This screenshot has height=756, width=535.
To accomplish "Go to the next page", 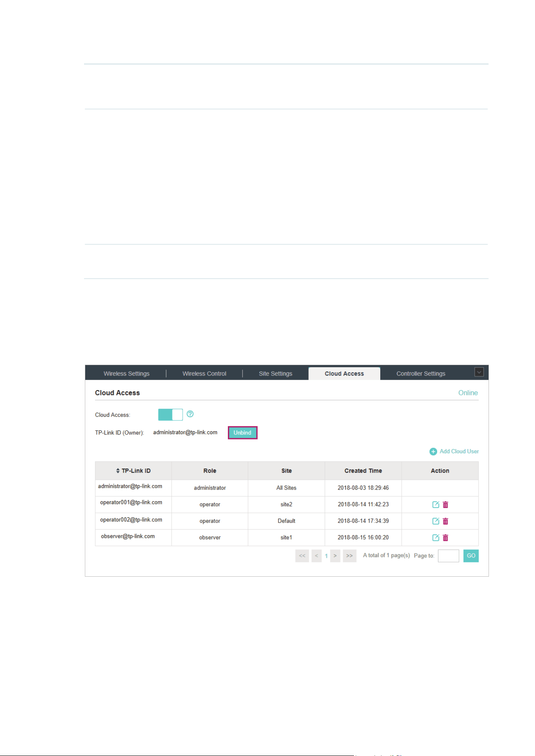I will click(x=335, y=556).
